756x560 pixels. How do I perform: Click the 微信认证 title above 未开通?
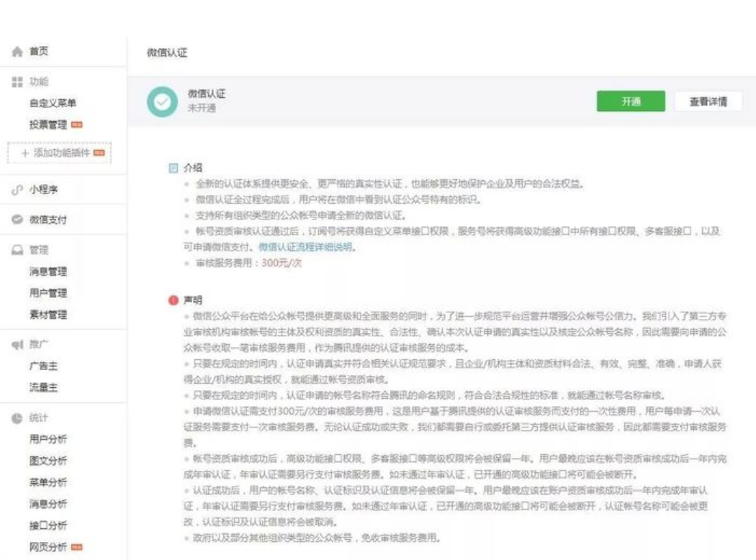pyautogui.click(x=207, y=94)
